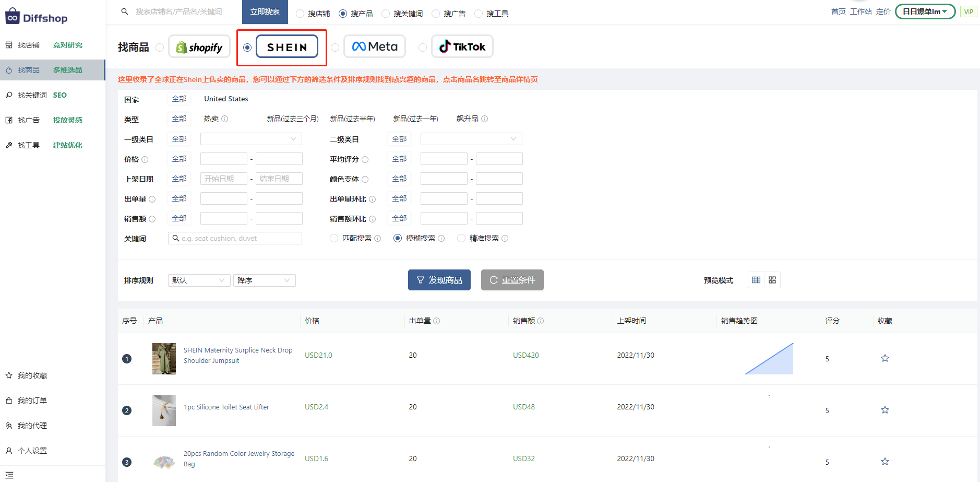Choose 匹配搜索 keyword mode
The width and height of the screenshot is (980, 482).
pyautogui.click(x=334, y=238)
